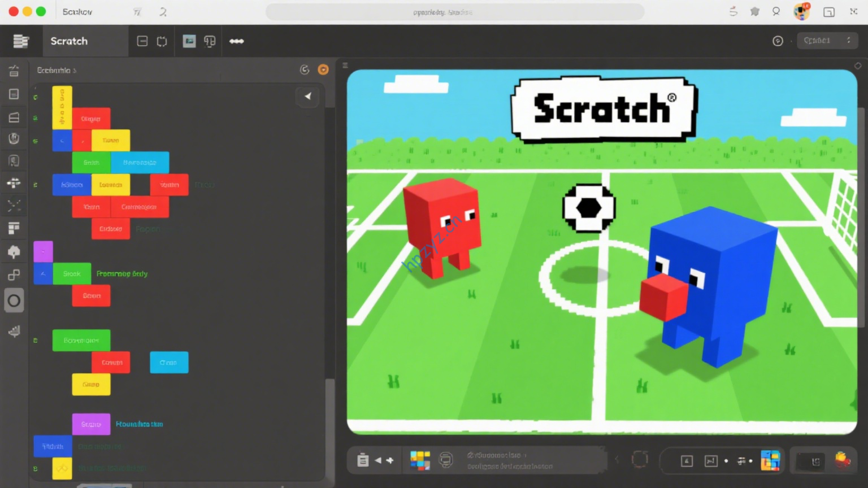The image size is (868, 488).
Task: Click the standalone cyan block in lower script
Action: 169,362
